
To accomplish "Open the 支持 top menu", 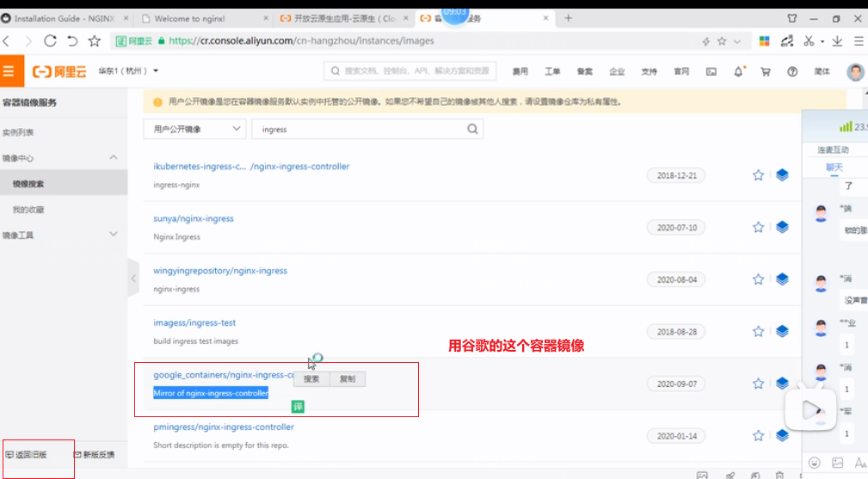I will point(649,71).
